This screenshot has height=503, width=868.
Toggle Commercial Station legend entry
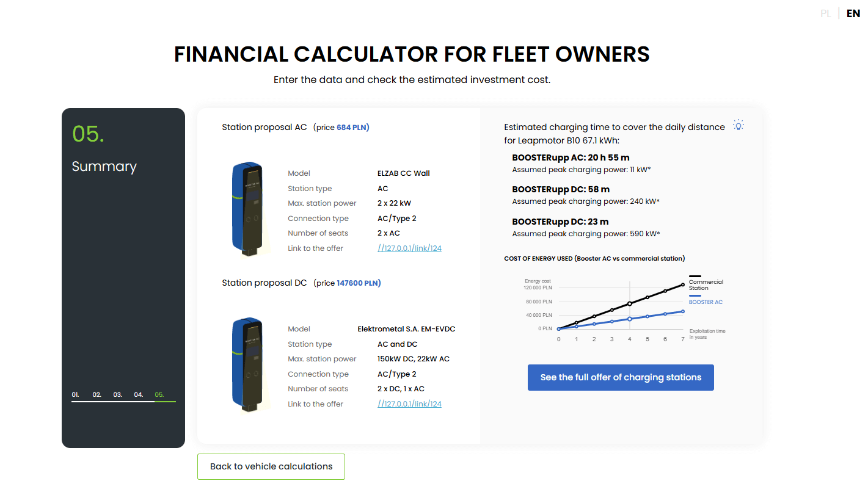(x=706, y=284)
